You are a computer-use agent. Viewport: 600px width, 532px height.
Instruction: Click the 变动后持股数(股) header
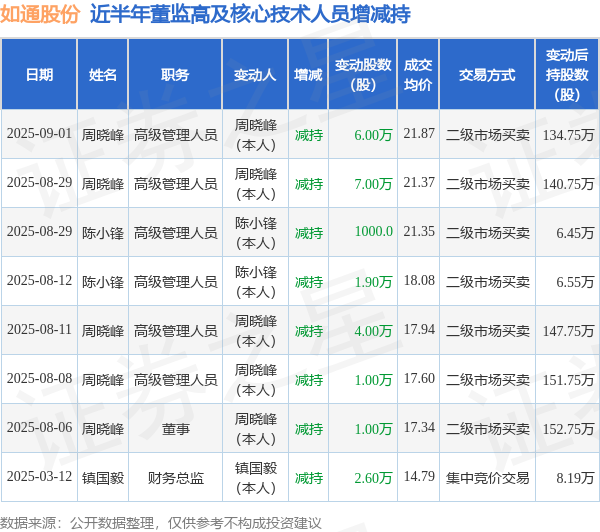[567, 75]
